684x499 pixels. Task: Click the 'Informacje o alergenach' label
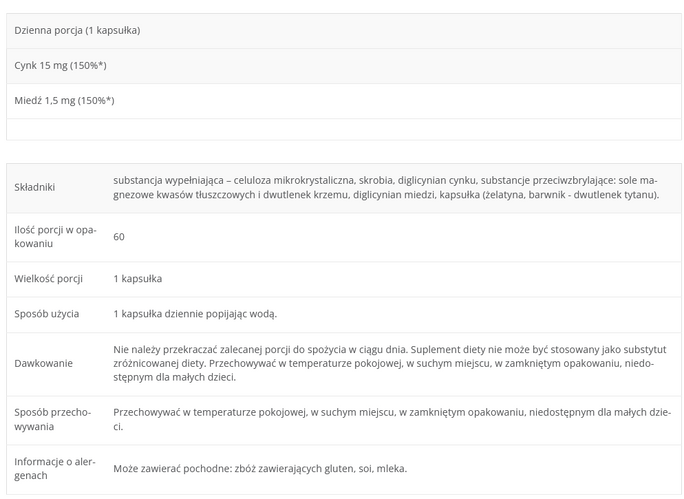(x=52, y=468)
